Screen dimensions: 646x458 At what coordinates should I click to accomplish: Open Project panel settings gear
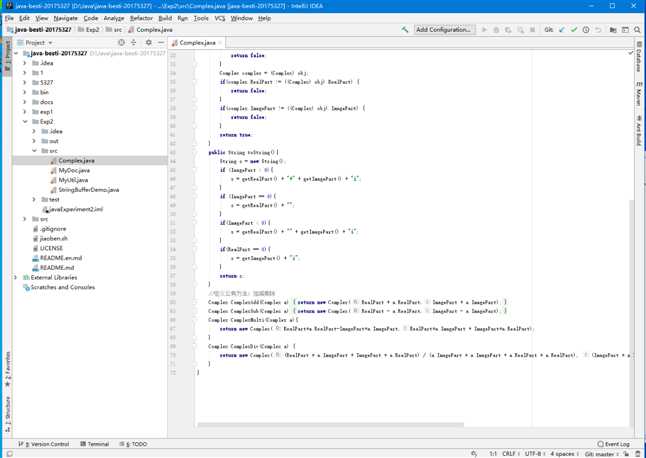[x=149, y=42]
